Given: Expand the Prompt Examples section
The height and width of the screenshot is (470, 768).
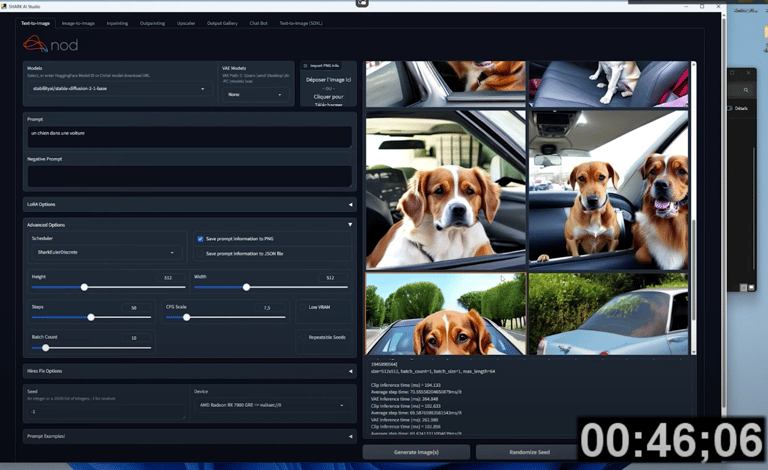Looking at the screenshot, I should pyautogui.click(x=190, y=436).
